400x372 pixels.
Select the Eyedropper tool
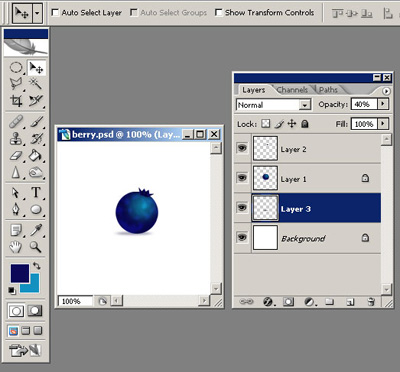[x=36, y=230]
